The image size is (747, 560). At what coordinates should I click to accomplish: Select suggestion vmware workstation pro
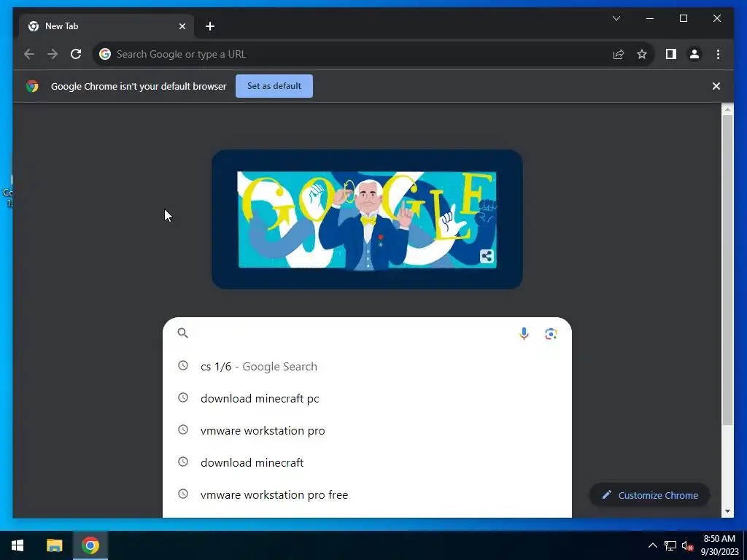pos(367,430)
